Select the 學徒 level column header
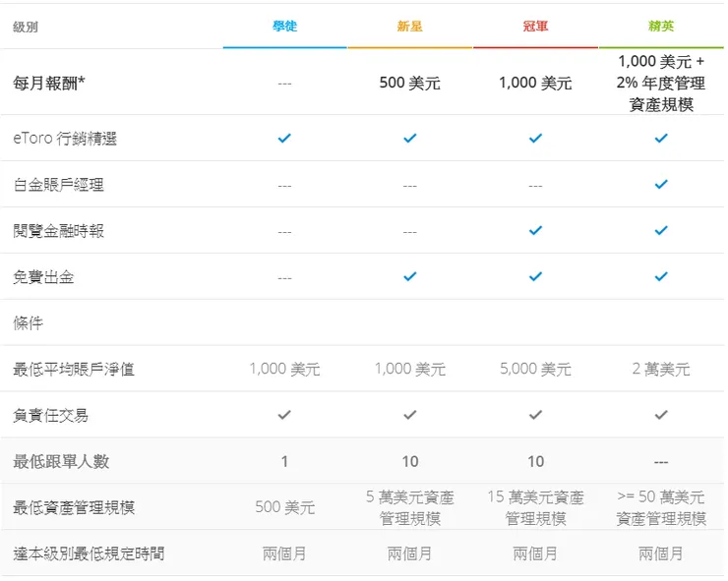The image size is (728, 581). pyautogui.click(x=284, y=26)
